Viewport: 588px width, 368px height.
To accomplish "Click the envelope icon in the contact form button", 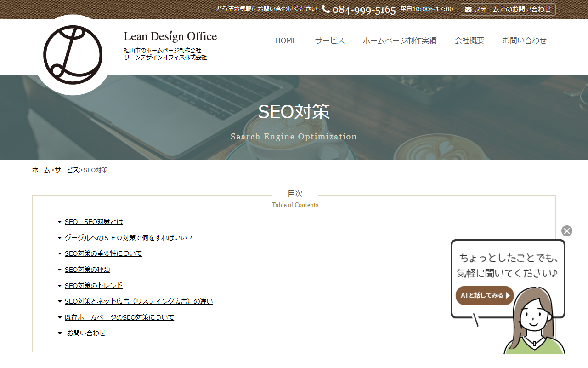I will tap(468, 10).
